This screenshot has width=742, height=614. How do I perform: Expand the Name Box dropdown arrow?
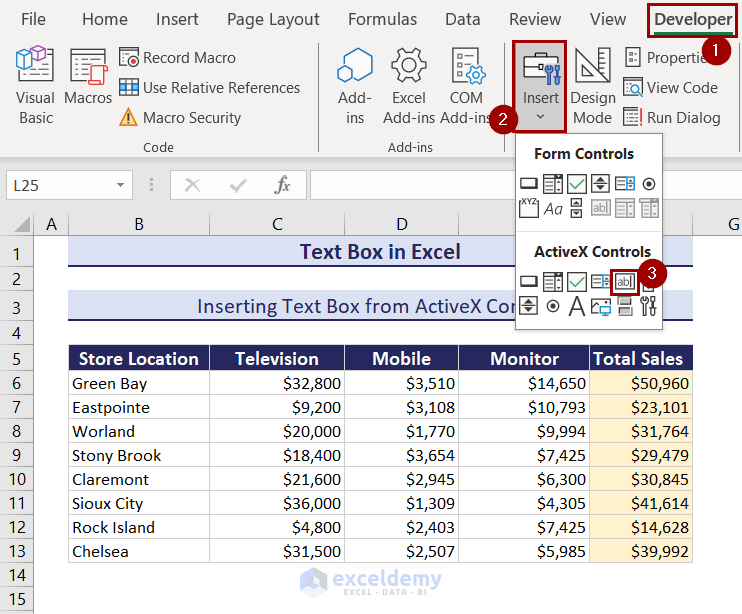120,185
